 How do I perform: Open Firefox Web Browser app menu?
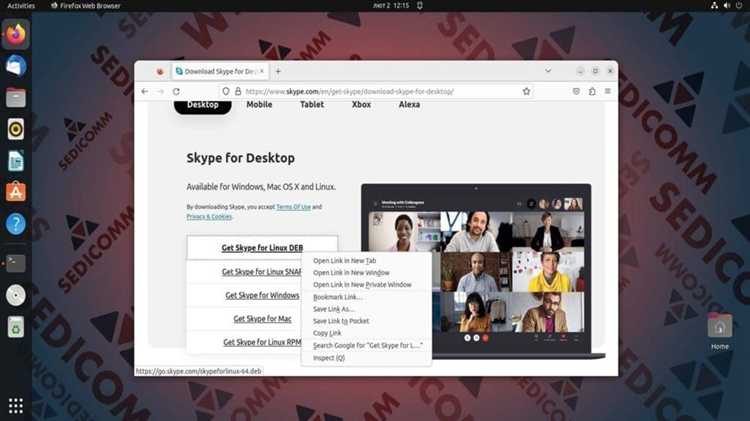(85, 5)
